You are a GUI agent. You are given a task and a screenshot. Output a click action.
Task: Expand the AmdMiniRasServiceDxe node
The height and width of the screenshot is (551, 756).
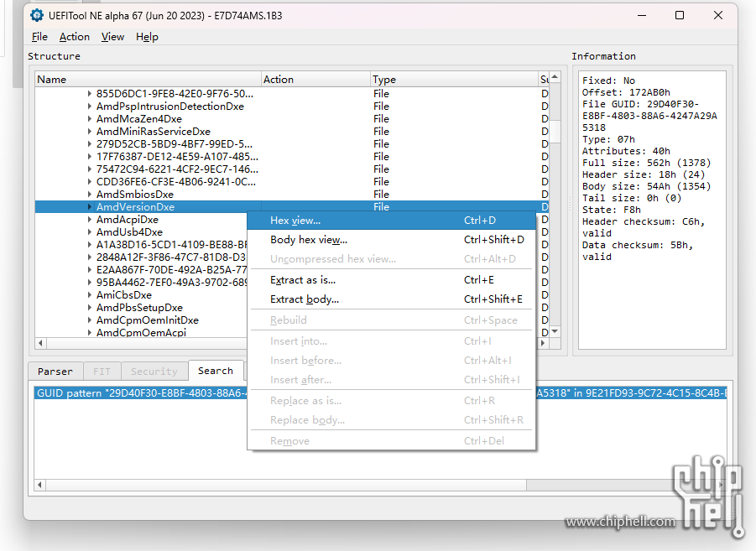pos(89,131)
